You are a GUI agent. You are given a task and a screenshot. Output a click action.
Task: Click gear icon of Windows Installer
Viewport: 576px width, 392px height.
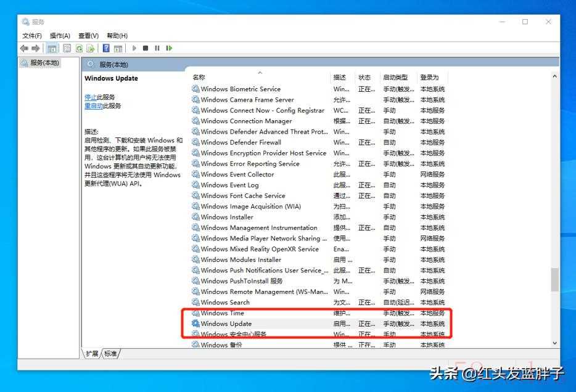(x=195, y=217)
